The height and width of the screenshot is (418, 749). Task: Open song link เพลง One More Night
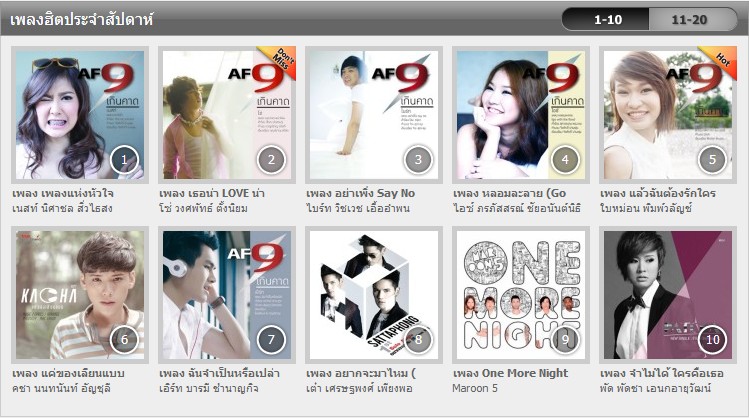(510, 373)
